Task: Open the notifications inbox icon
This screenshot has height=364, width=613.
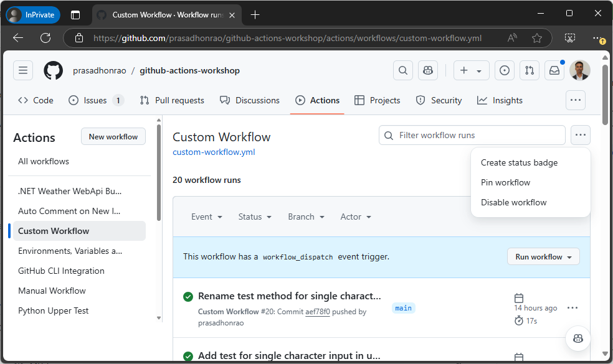Action: pos(554,70)
